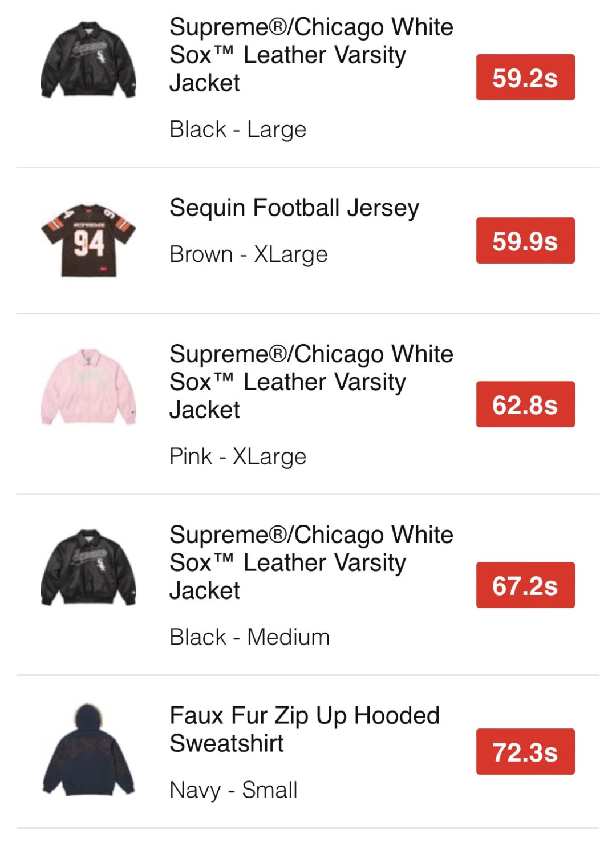Click the black jacket thumbnail beside Black - Medium
The image size is (616, 842).
coord(88,568)
